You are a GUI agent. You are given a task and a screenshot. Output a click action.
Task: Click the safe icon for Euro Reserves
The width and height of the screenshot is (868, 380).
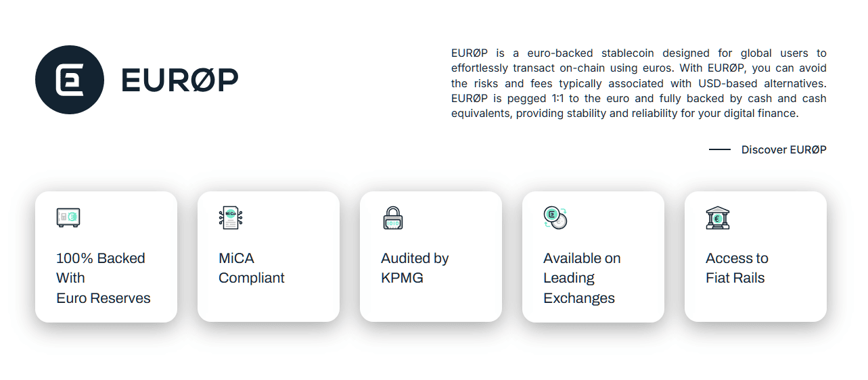[x=68, y=218]
